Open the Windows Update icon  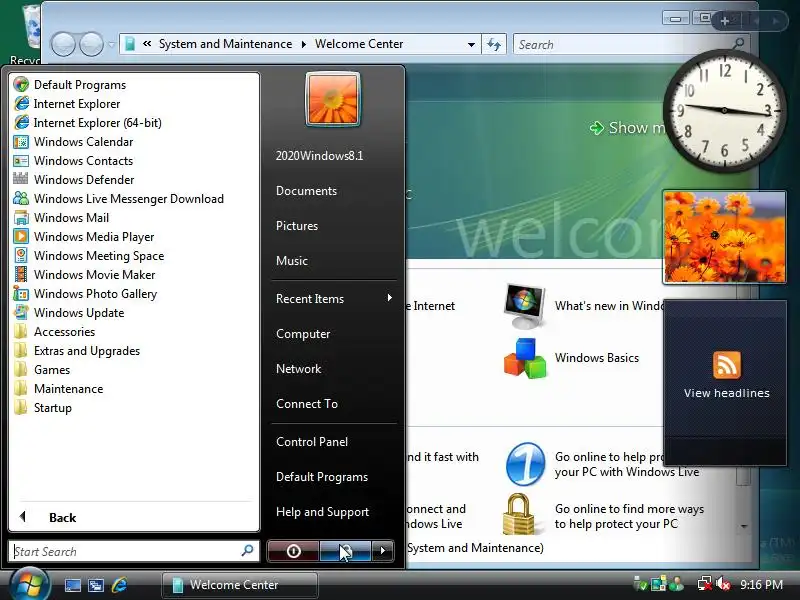(21, 313)
